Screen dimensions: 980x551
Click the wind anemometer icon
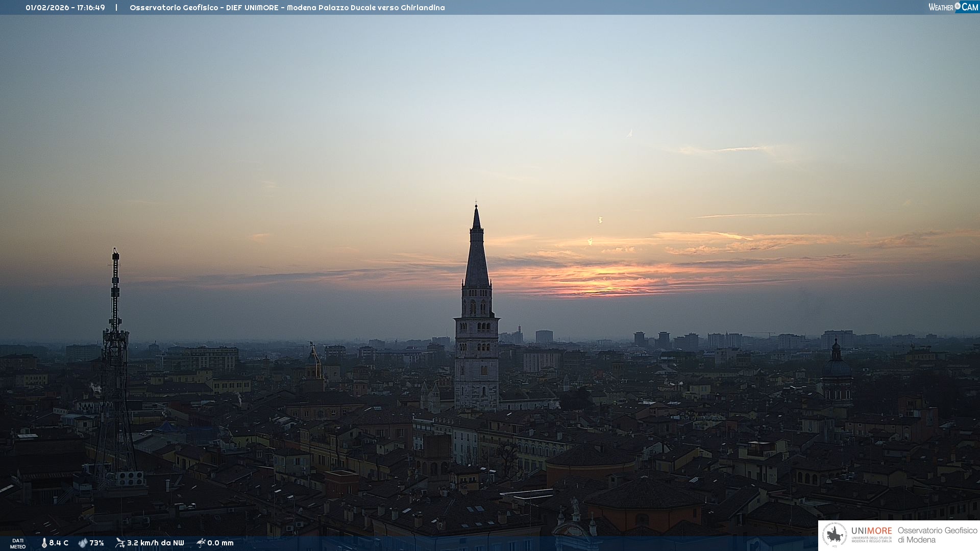click(x=120, y=543)
